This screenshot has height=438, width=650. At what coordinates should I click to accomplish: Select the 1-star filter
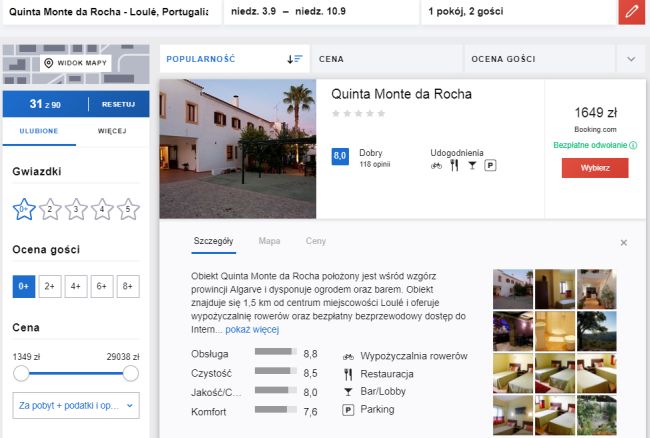[24, 209]
